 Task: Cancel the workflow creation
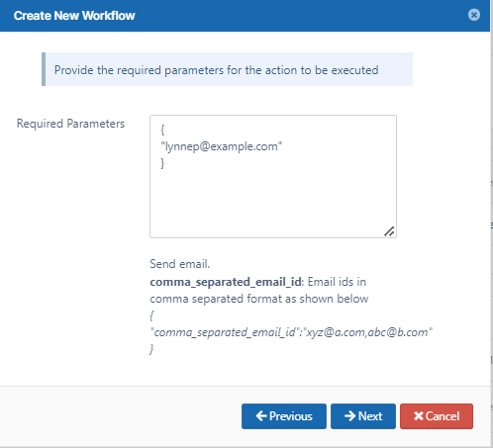coord(437,416)
